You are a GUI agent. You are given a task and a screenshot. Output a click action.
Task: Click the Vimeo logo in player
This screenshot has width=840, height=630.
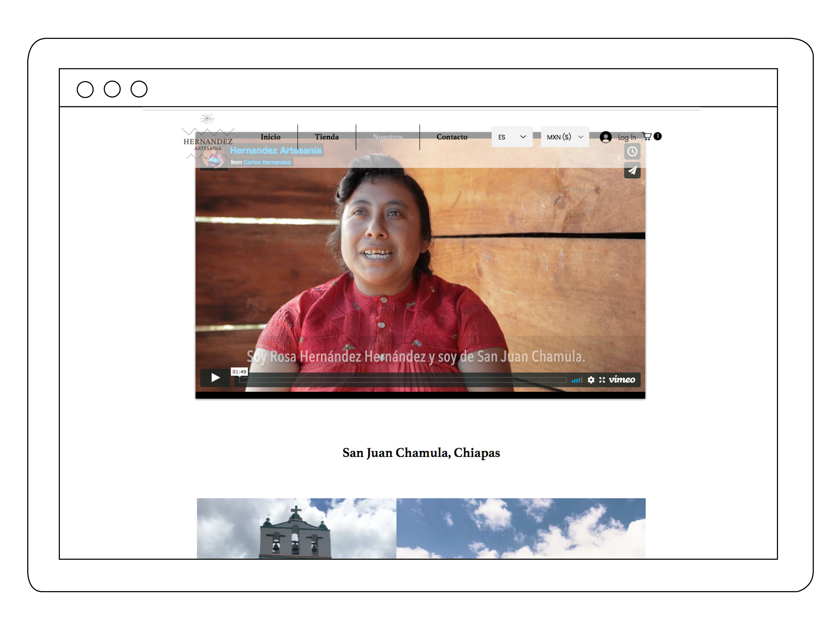(622, 379)
